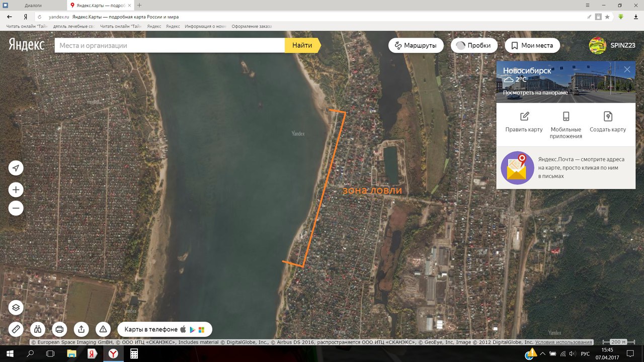
Task: Open the map layers selector
Action: [16, 307]
